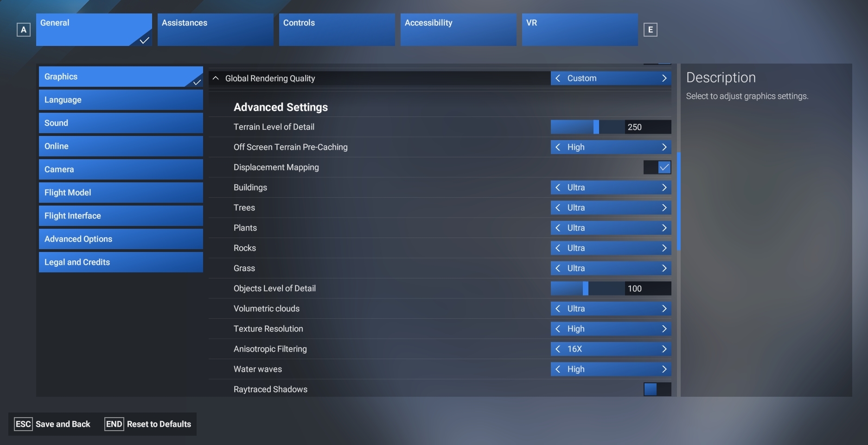Lower Texture Resolution with left arrow
The width and height of the screenshot is (868, 445).
tap(558, 329)
